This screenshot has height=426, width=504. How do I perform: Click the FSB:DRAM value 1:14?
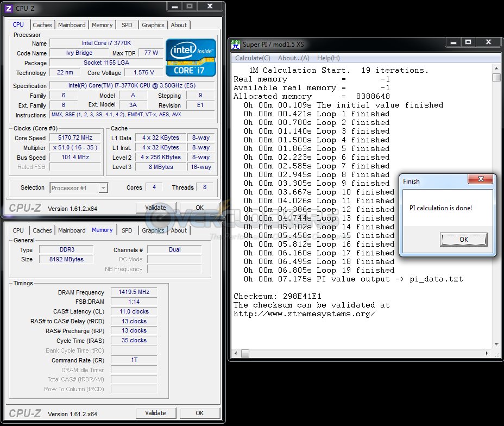pos(134,302)
